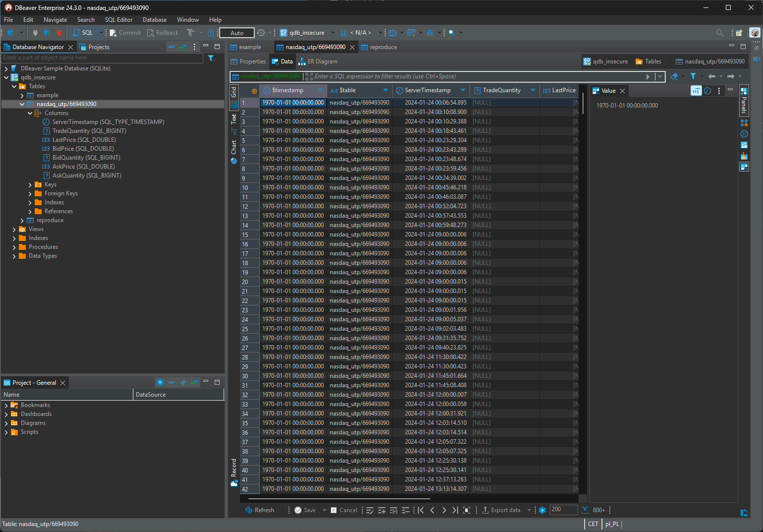The height and width of the screenshot is (532, 763).
Task: Toggle the Chart view mode
Action: coord(234,152)
